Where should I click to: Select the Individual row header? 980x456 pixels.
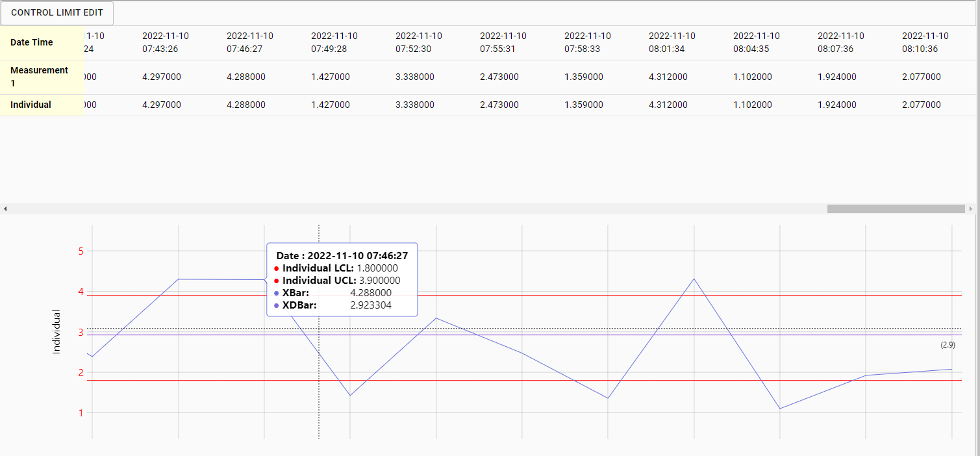[42, 105]
